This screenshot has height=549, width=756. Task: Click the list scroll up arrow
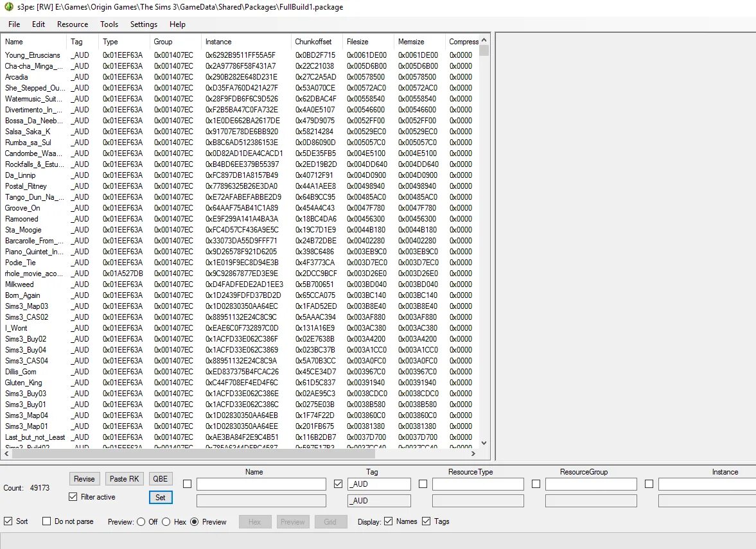[484, 40]
